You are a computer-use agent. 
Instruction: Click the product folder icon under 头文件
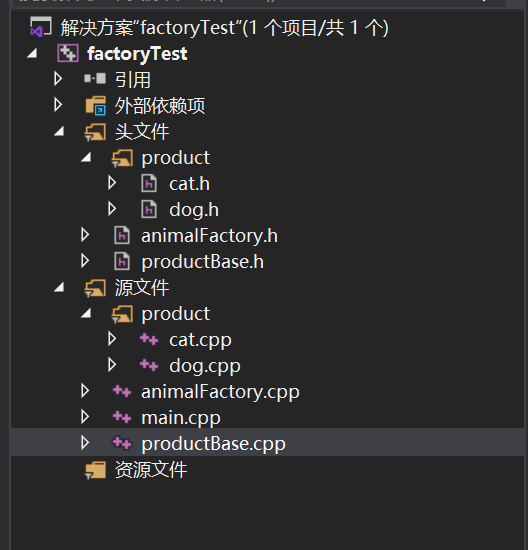(x=122, y=158)
